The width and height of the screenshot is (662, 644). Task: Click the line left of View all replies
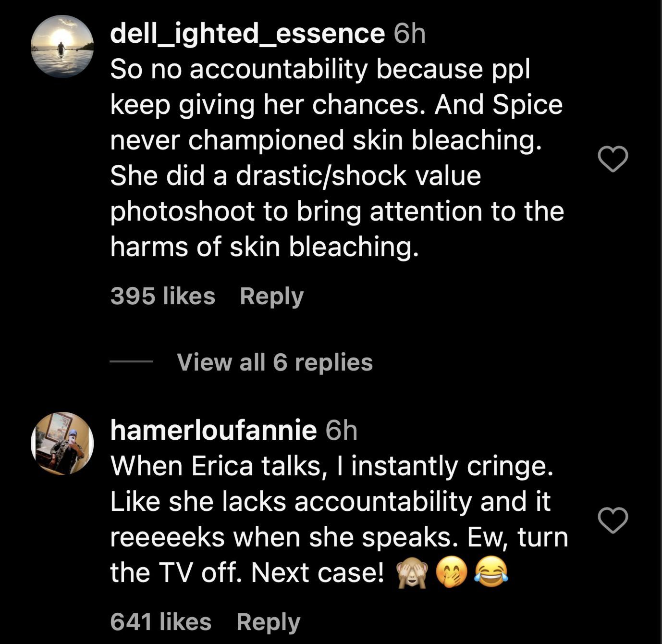point(131,362)
